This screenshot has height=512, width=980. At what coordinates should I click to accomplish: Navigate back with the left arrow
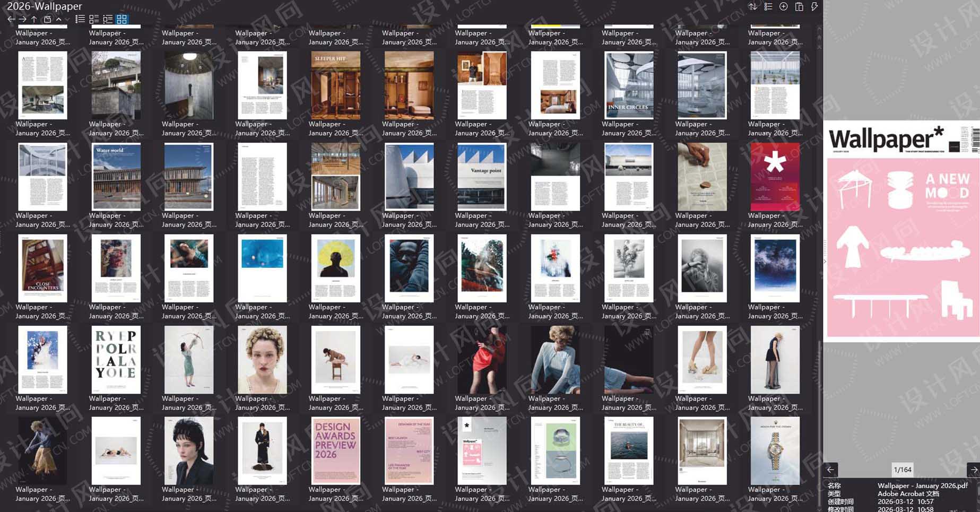tap(10, 19)
